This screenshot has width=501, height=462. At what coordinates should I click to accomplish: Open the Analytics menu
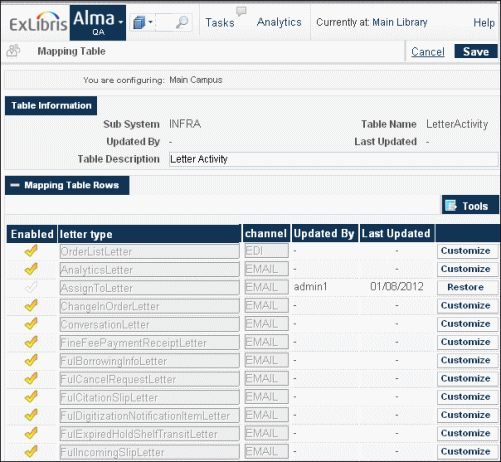[279, 22]
